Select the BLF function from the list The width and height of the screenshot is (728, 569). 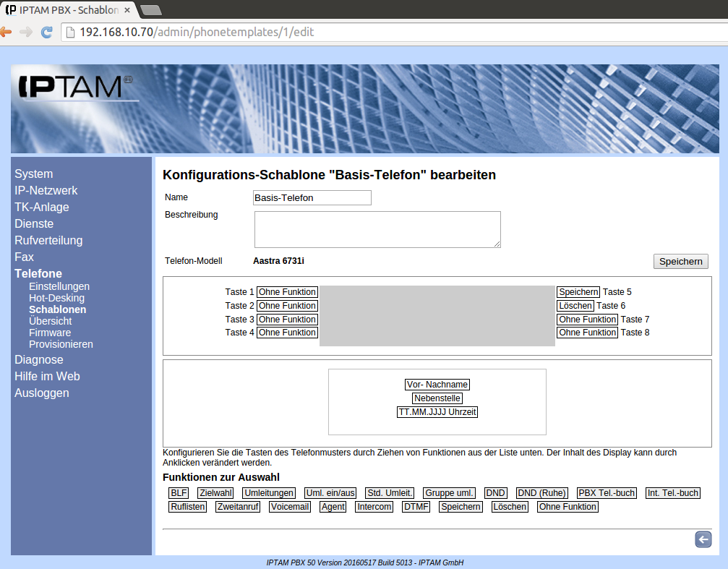[x=179, y=493]
